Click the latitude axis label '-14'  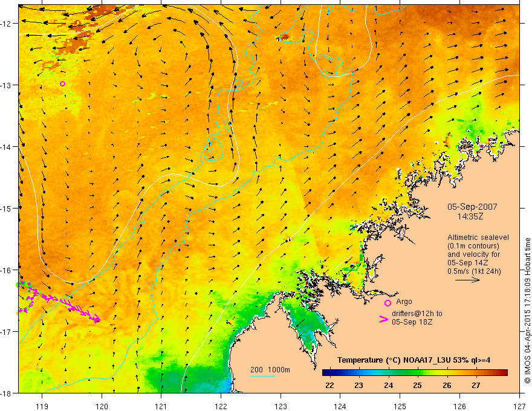coord(6,147)
